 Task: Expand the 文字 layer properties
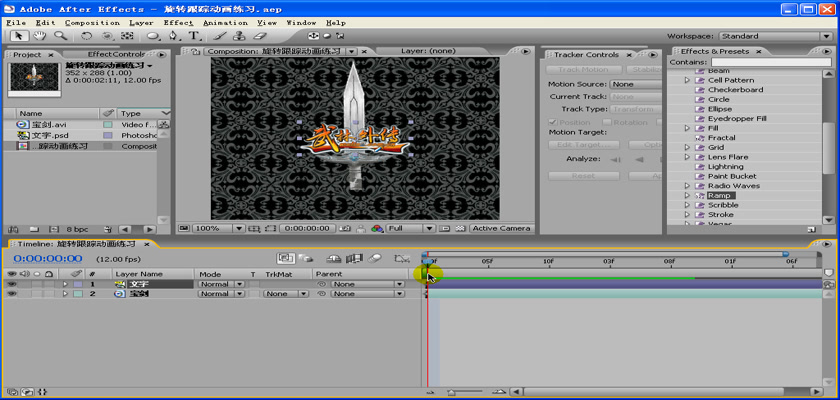pos(66,284)
